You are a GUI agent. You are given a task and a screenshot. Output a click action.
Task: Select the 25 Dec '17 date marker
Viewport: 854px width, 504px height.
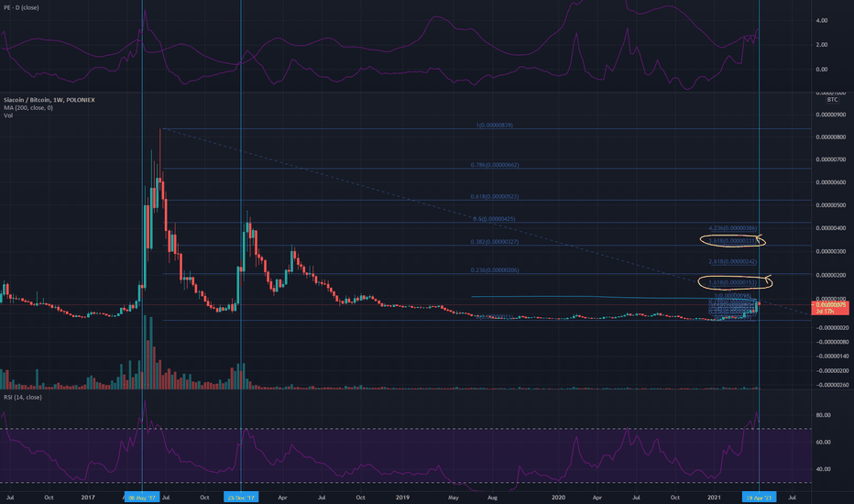[x=241, y=498]
